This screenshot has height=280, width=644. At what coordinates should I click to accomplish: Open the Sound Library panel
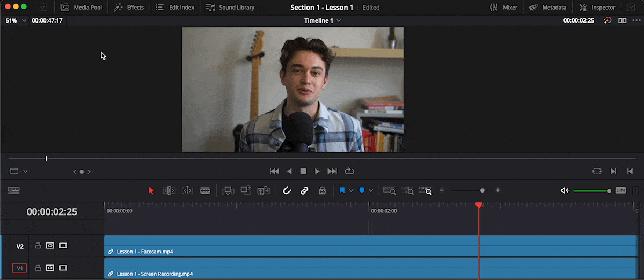coord(230,8)
